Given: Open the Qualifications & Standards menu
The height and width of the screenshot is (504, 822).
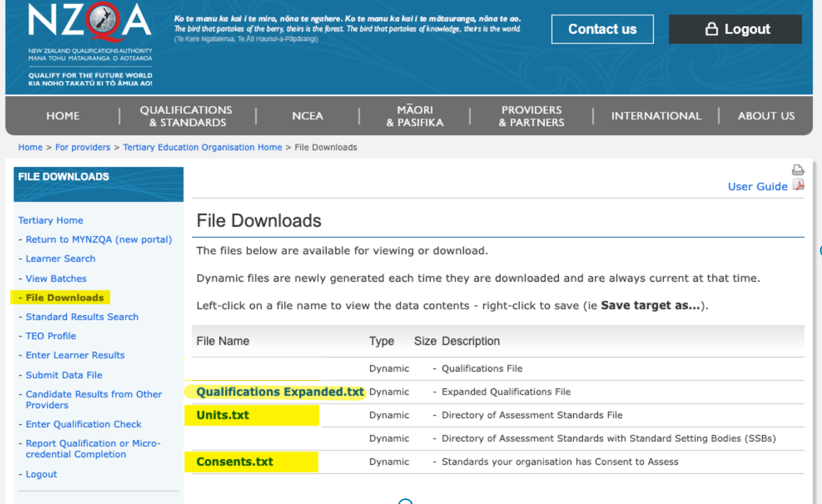Looking at the screenshot, I should coord(186,116).
